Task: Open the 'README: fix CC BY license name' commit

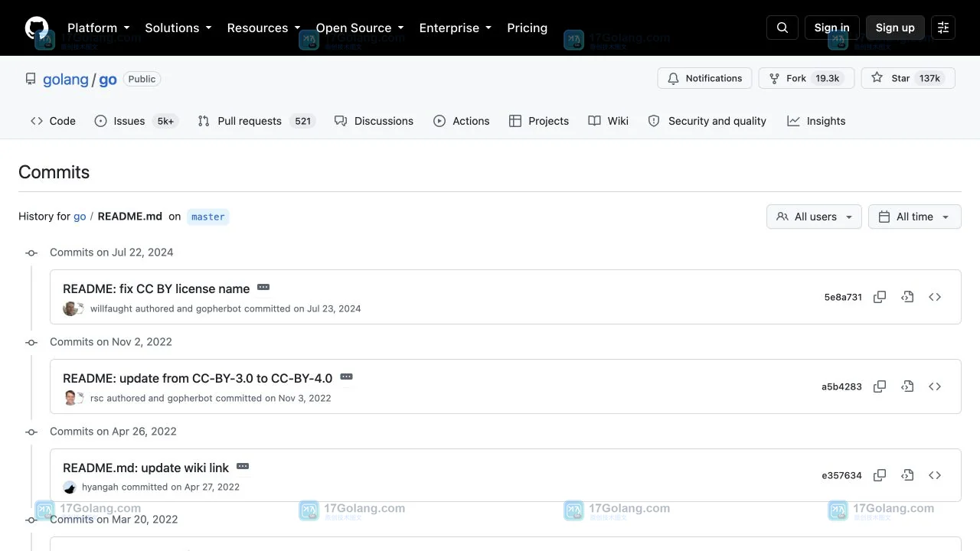Action: [x=156, y=289]
